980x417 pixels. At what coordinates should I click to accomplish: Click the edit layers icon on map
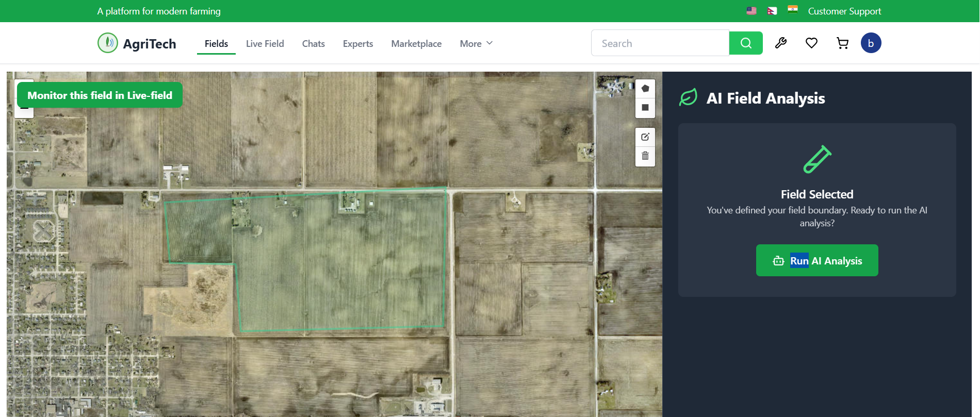(x=645, y=137)
